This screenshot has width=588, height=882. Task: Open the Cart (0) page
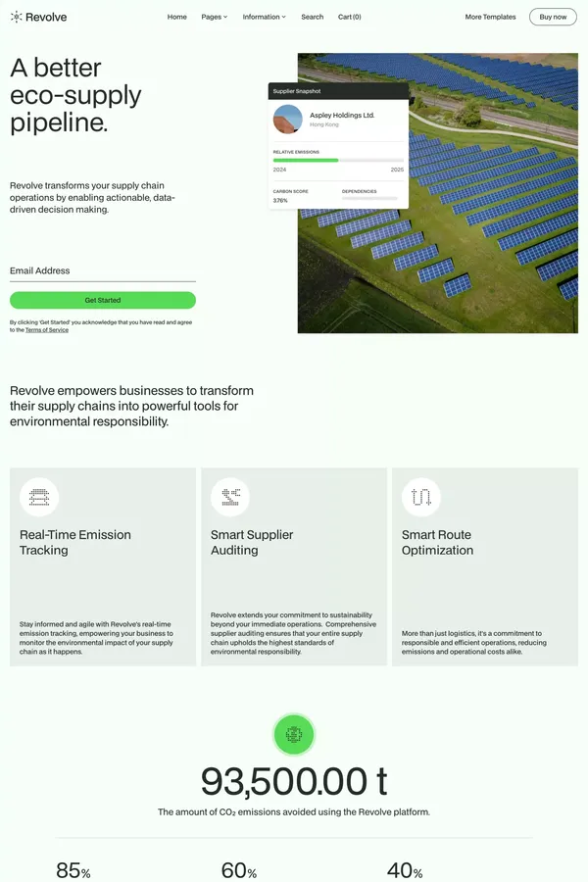click(x=350, y=17)
